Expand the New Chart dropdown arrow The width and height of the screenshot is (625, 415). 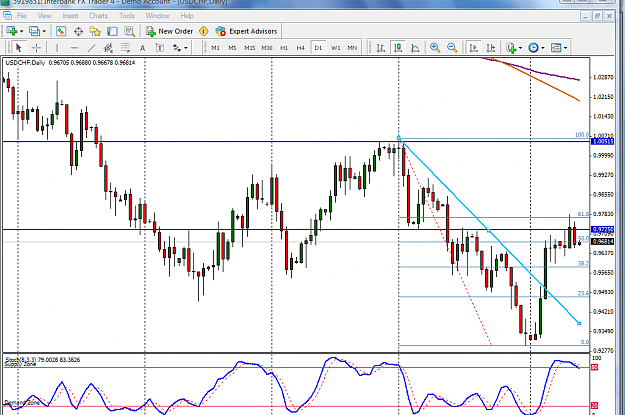[22, 31]
